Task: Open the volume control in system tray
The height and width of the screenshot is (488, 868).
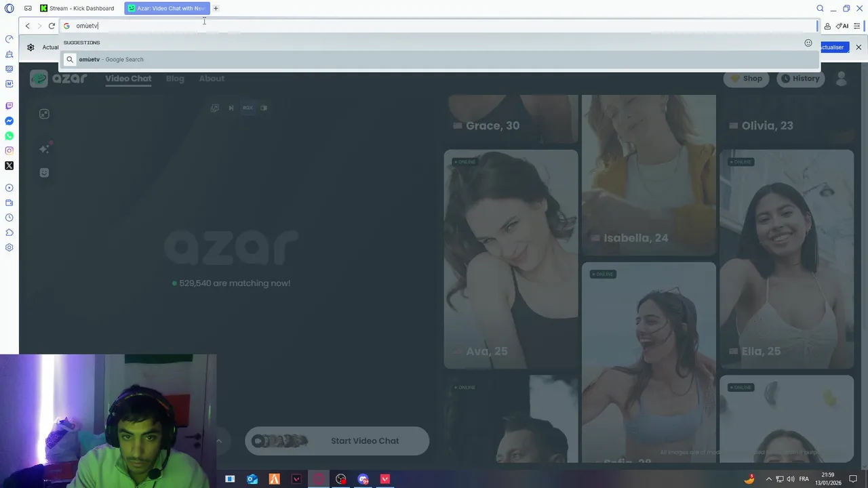Action: 791,479
